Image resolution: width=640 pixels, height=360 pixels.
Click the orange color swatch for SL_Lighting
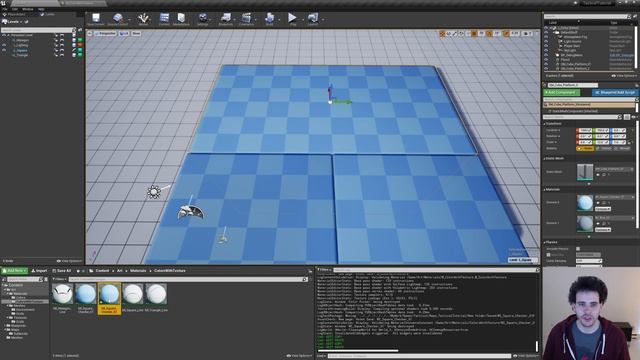[x=80, y=45]
